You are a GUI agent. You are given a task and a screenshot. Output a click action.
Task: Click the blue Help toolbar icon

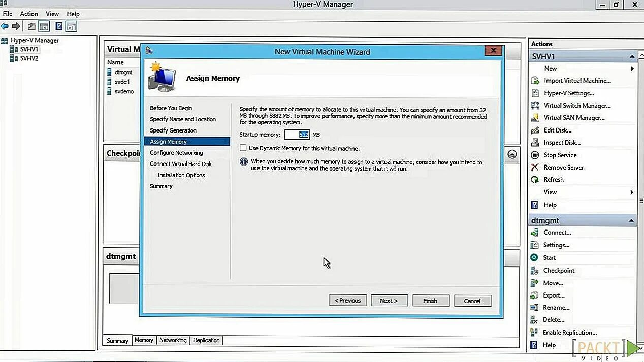tap(59, 26)
